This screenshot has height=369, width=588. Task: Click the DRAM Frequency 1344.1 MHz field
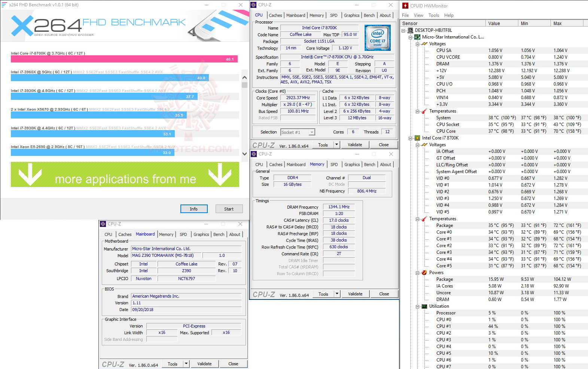(x=339, y=207)
